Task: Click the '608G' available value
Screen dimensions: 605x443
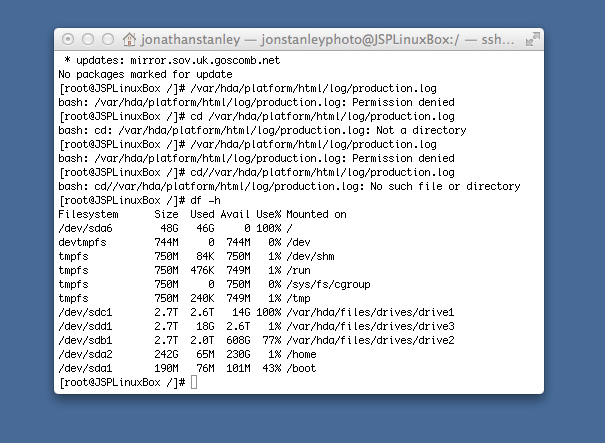Action: click(x=238, y=340)
